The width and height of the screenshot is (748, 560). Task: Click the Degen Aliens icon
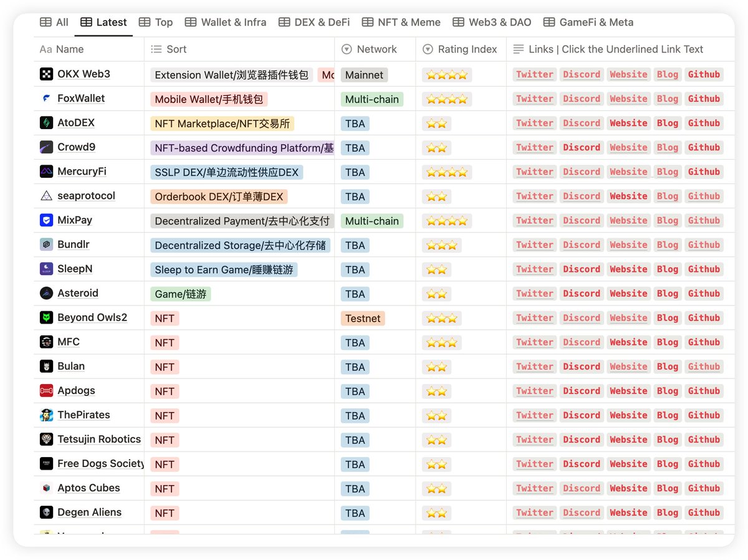tap(47, 512)
